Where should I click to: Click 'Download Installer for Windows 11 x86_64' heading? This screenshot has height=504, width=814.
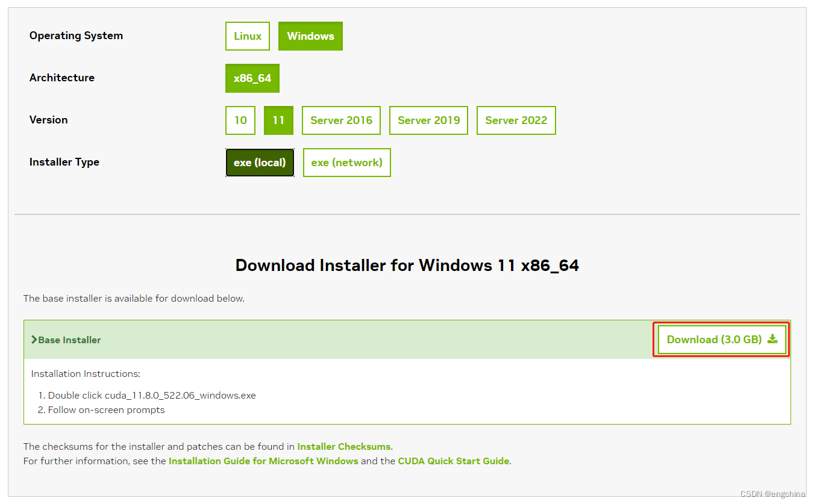[407, 266]
